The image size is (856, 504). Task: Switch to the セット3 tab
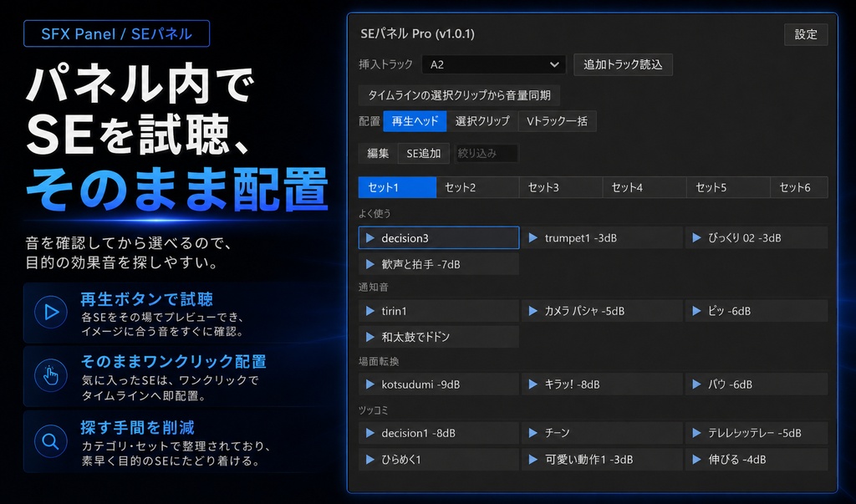[x=561, y=187]
